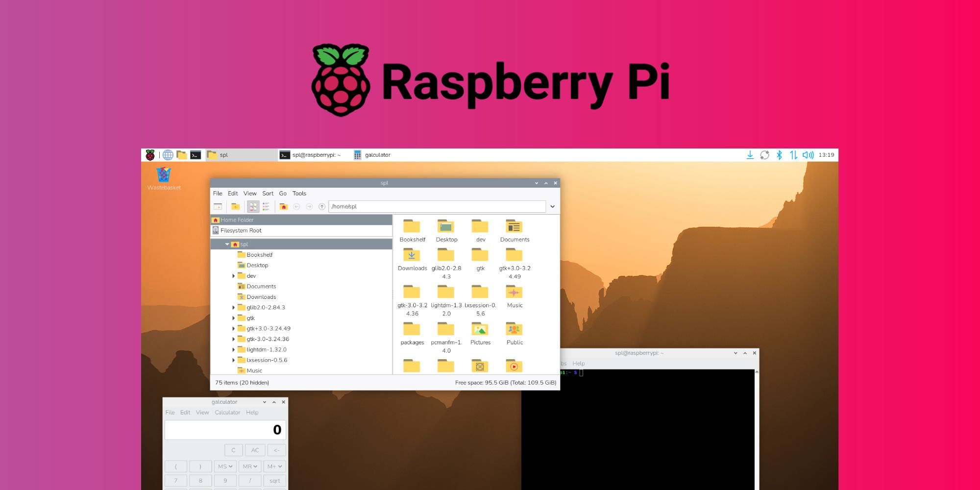The height and width of the screenshot is (490, 980).
Task: Open a new file manager tab
Action: pyautogui.click(x=218, y=206)
